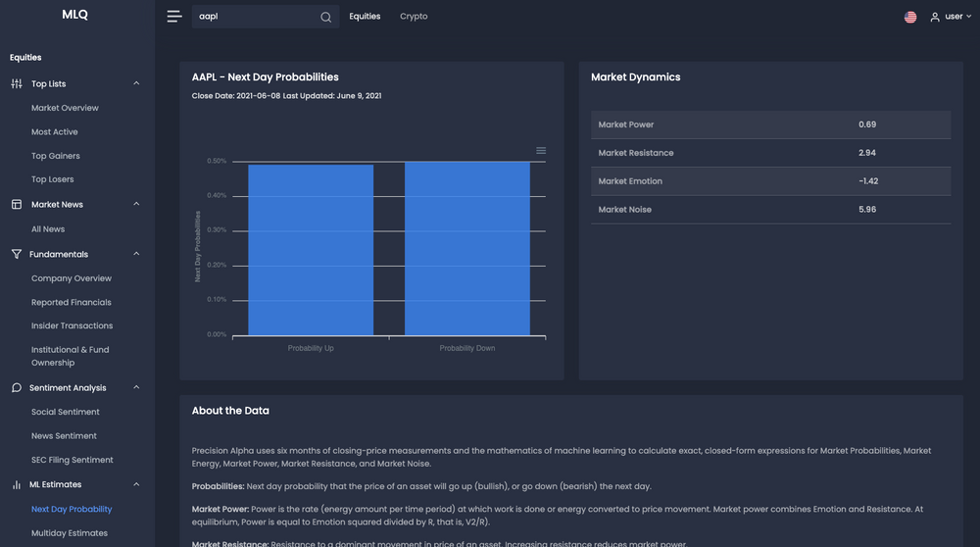The height and width of the screenshot is (547, 980).
Task: Click the AAPL - Next Day Probabilities heading
Action: tap(265, 76)
